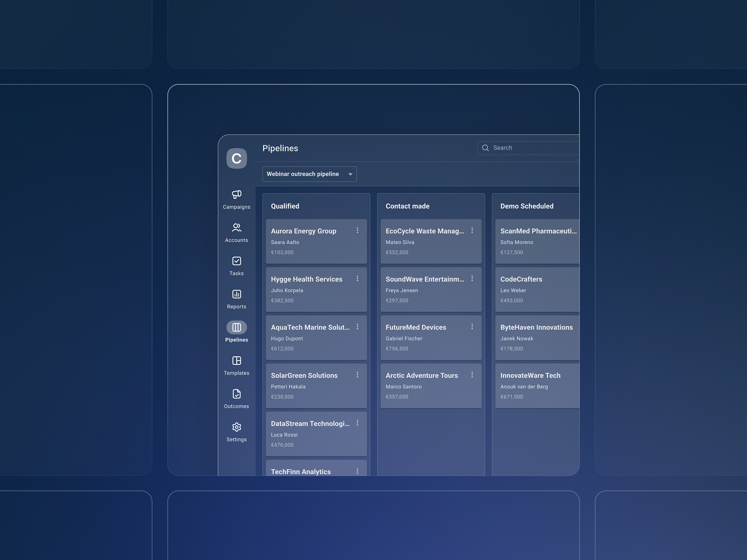Open three-dot menu on Aurora Energy Group
747x560 pixels.
point(358,231)
